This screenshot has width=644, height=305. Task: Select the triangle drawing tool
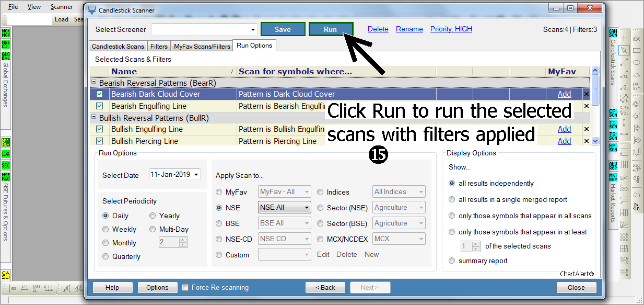pyautogui.click(x=637, y=74)
